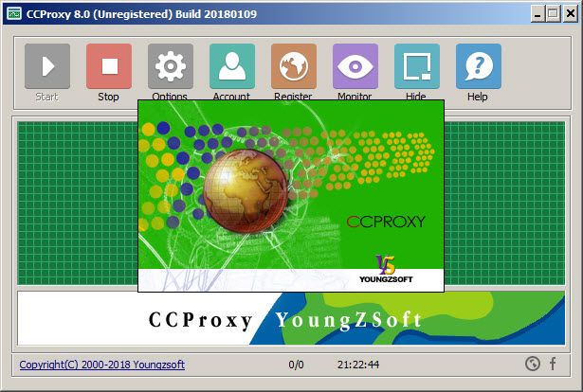Click the CCProxy app icon in title bar
Image resolution: width=583 pixels, height=392 pixels.
click(x=14, y=14)
